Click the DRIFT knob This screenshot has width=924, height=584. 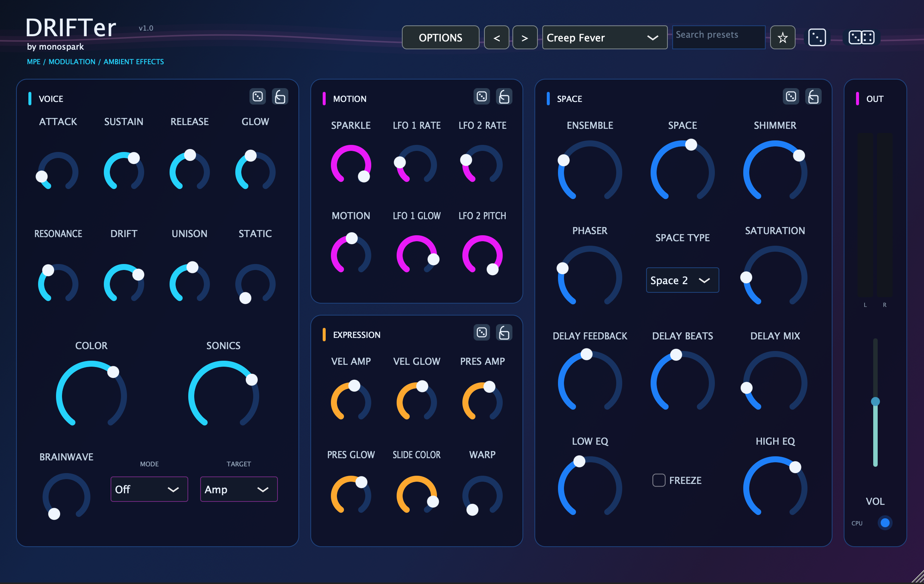pos(124,283)
